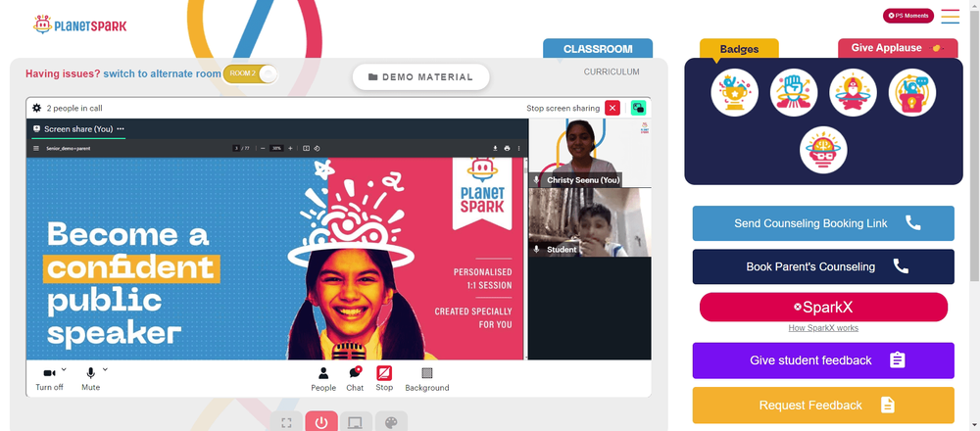Award the gnome star badge

coord(854,92)
